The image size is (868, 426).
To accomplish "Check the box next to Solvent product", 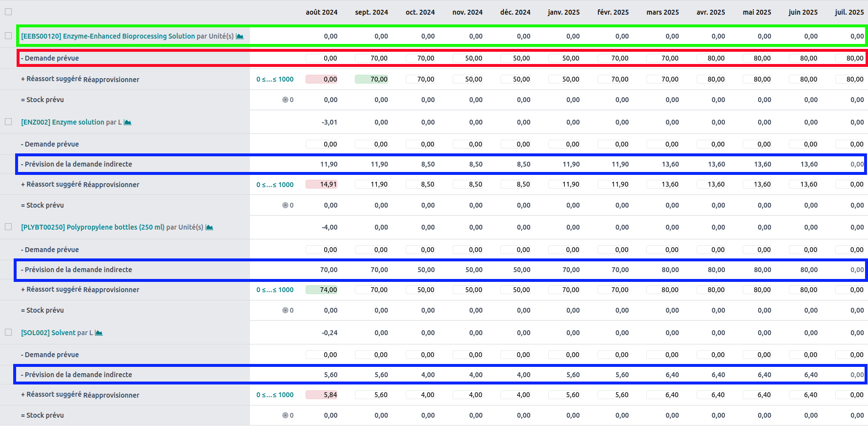I will [x=8, y=332].
